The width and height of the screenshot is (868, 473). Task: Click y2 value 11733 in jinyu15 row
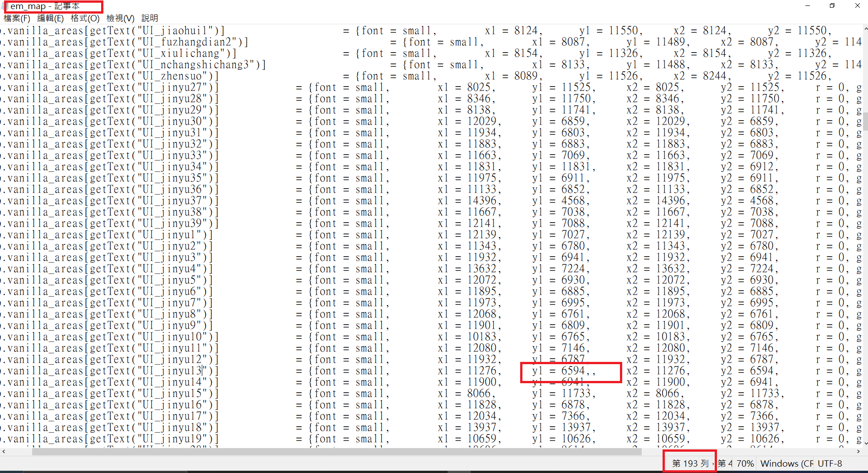point(765,394)
